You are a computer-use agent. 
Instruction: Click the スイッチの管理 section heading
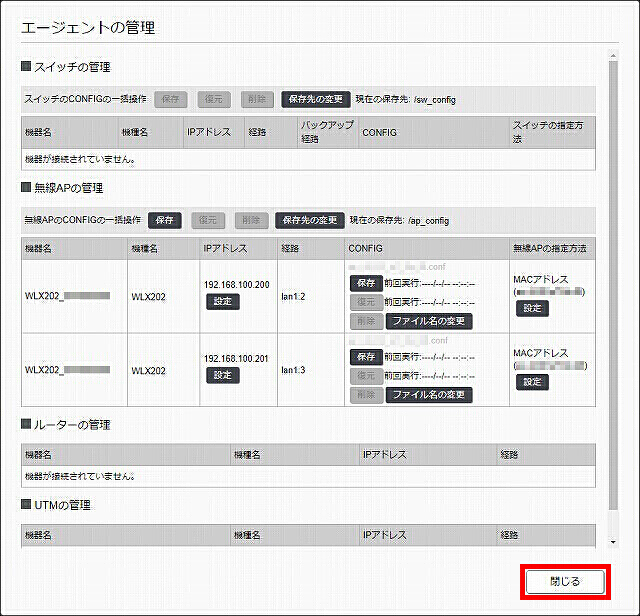72,67
